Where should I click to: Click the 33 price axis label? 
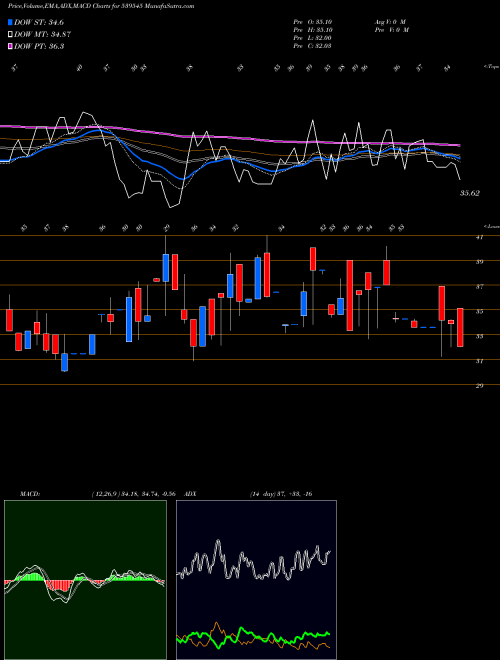click(479, 336)
